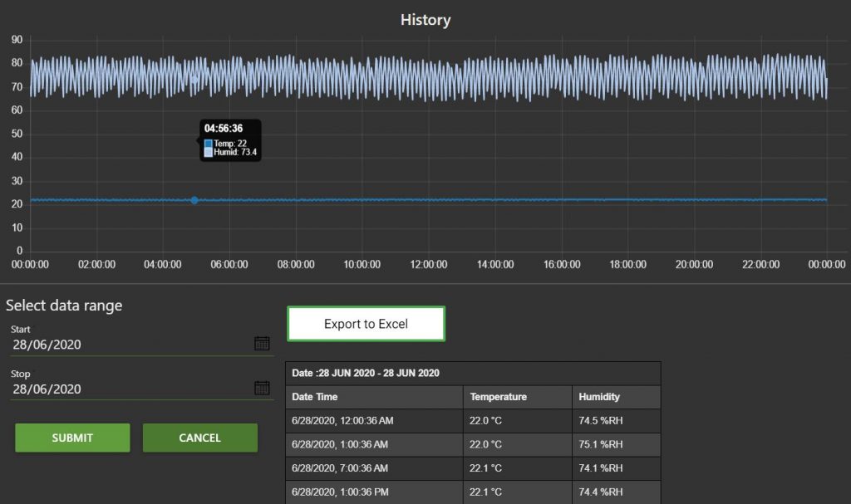Viewport: 851px width, 504px height.
Task: Click the Start field label
Action: coord(21,330)
